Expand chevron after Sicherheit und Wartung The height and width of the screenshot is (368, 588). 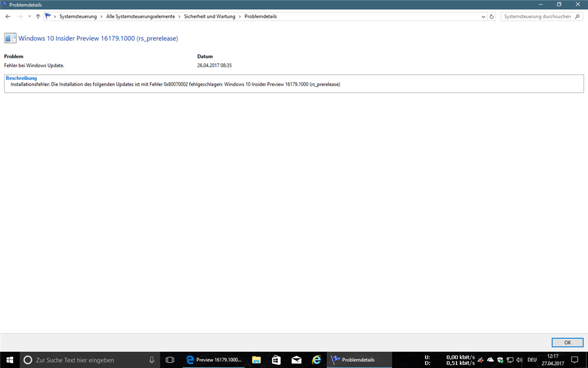[x=240, y=17]
